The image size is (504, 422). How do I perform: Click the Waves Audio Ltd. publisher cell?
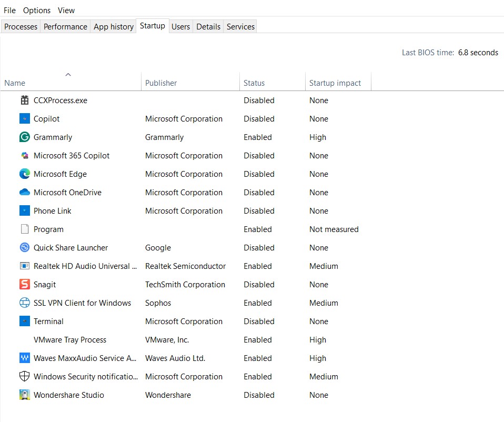175,358
